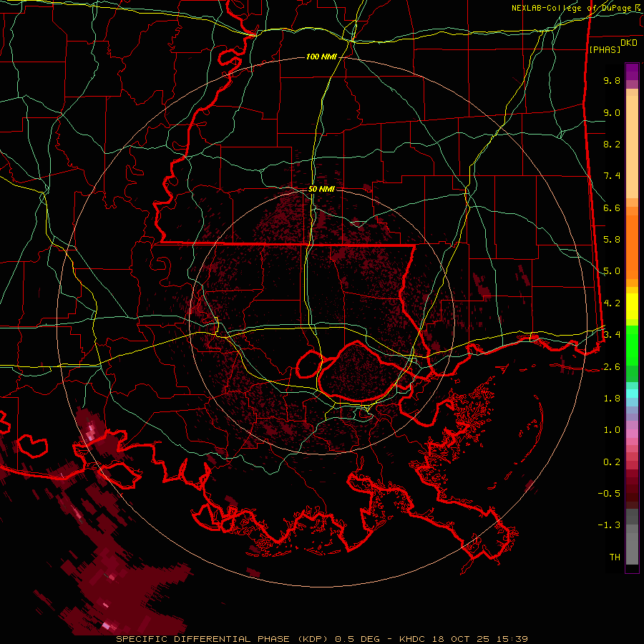The image size is (644, 644).
Task: Click the 9.0 value on the color scale
Action: coord(612,112)
